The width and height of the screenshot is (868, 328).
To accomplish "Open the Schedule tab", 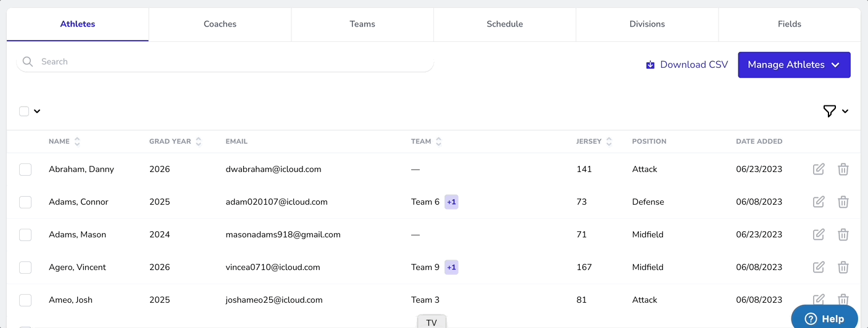I will click(x=504, y=24).
